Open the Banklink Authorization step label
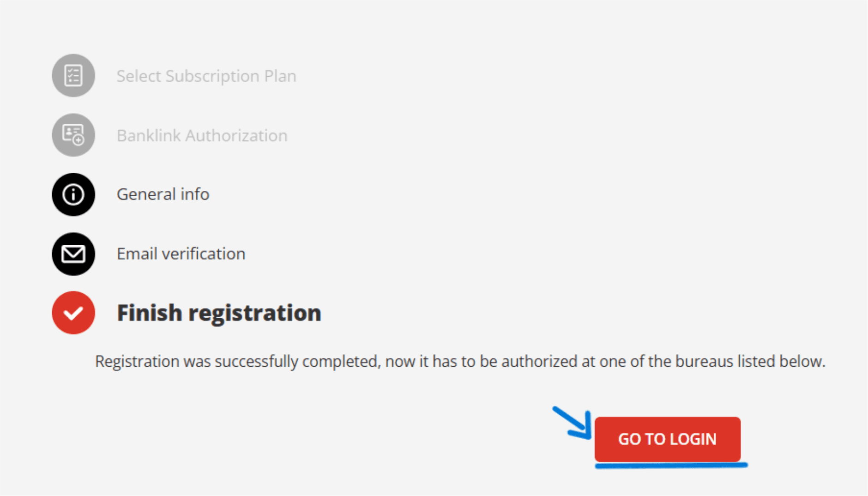This screenshot has height=496, width=868. (202, 136)
